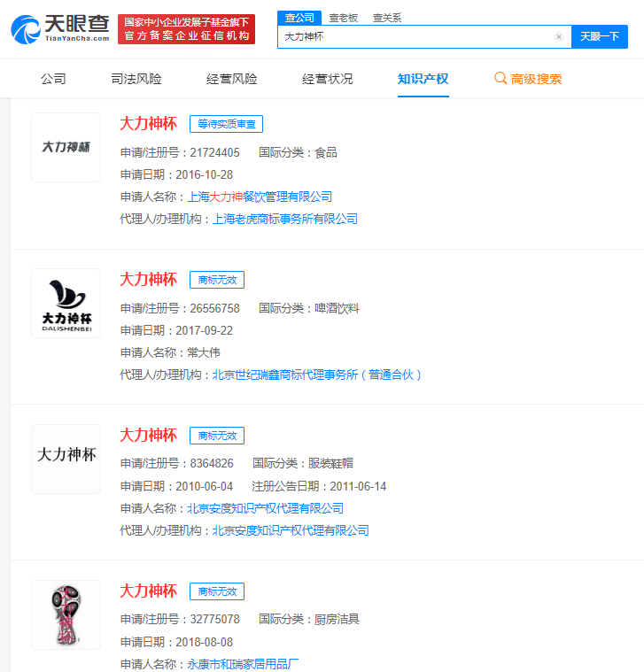This screenshot has height=672, width=644.
Task: Select 国际分类：服装鞋帽 text
Action: [303, 463]
